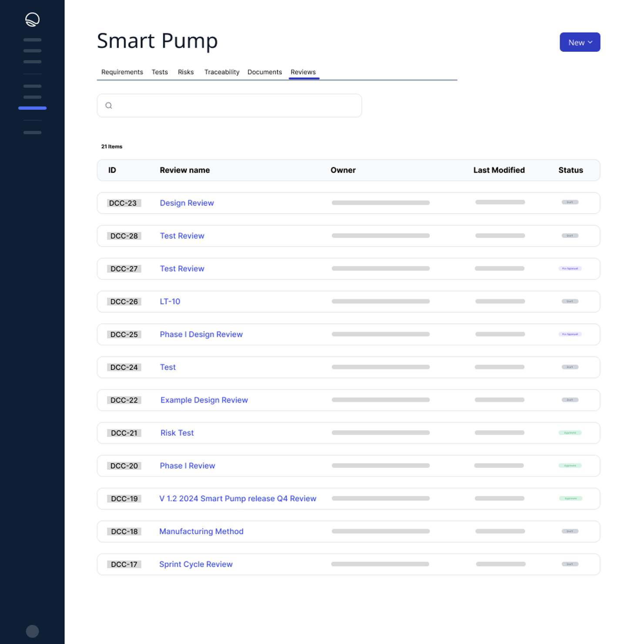Open the Design Review link for DCC-23

point(187,203)
